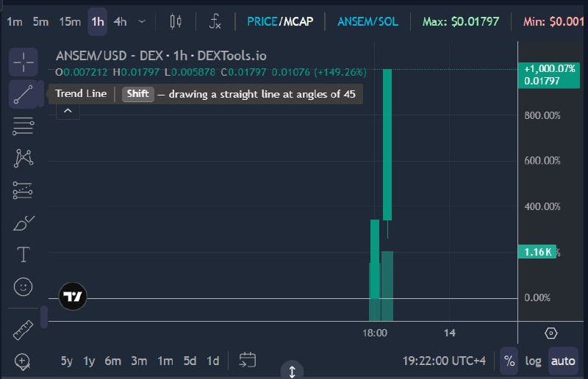The width and height of the screenshot is (588, 379).
Task: Toggle percentage scale mode
Action: click(509, 361)
